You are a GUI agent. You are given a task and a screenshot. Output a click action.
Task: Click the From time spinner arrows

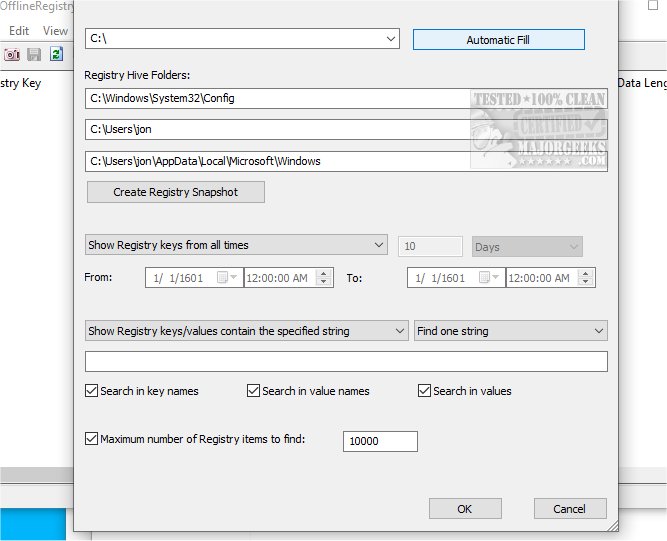pyautogui.click(x=324, y=278)
